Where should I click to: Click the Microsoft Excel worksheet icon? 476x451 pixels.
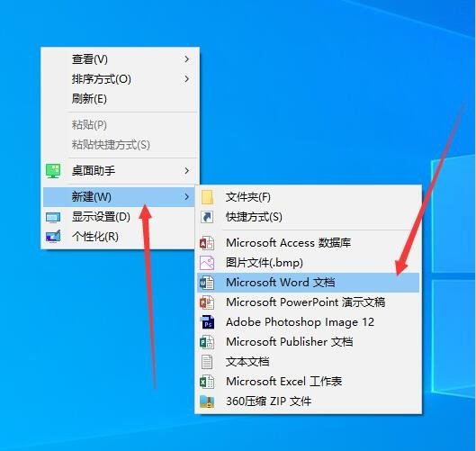click(x=207, y=382)
